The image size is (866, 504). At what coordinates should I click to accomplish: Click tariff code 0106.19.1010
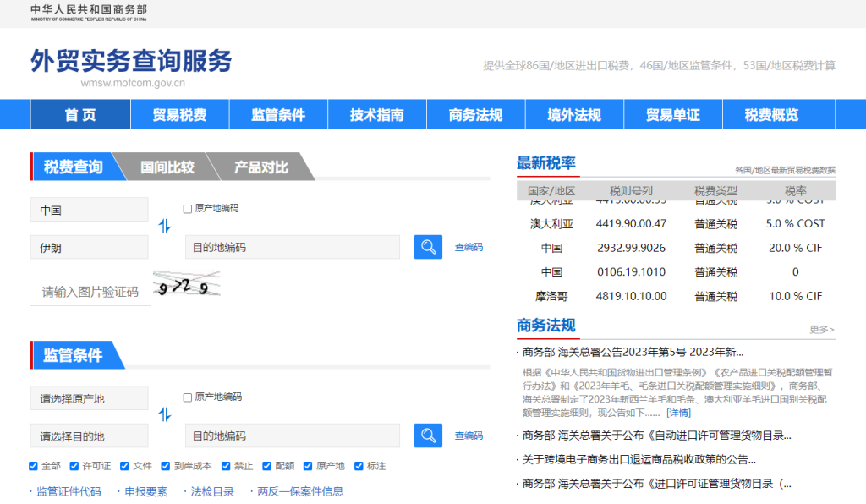[631, 272]
